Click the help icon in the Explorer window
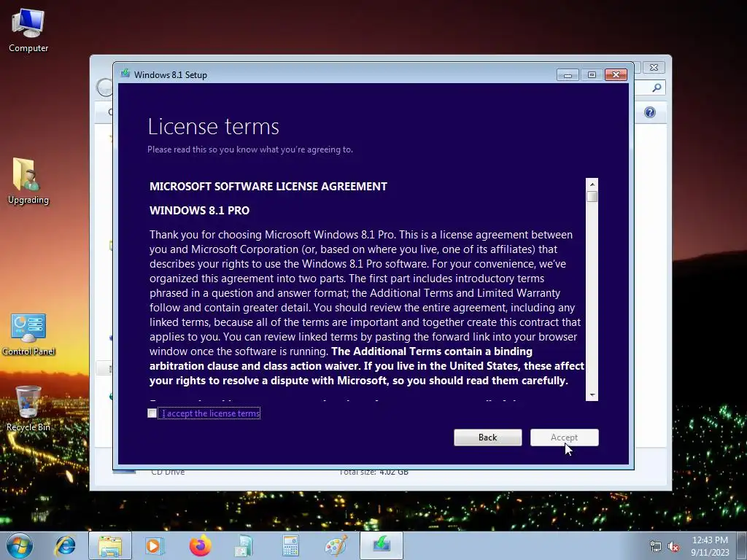Screen dimensions: 747x560 pyautogui.click(x=649, y=112)
